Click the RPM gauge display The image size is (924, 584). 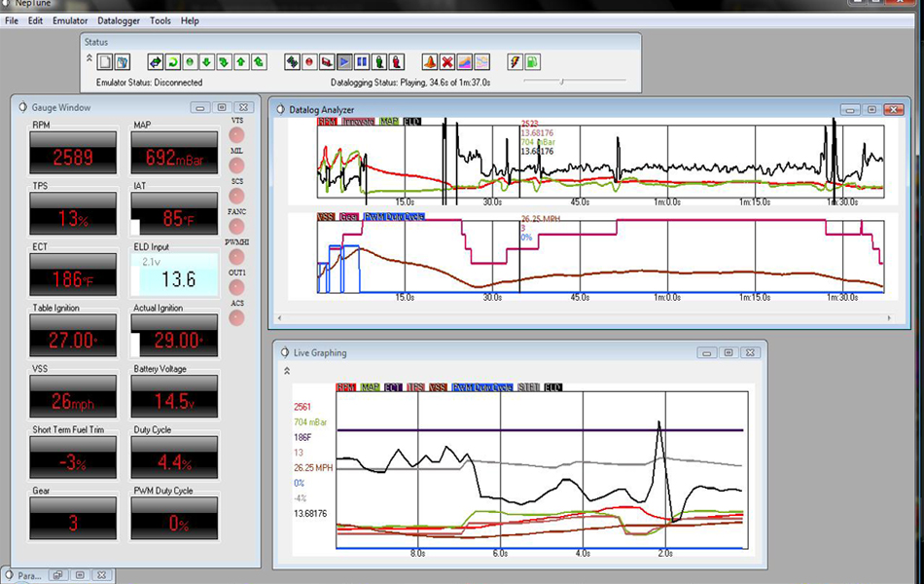coord(73,153)
